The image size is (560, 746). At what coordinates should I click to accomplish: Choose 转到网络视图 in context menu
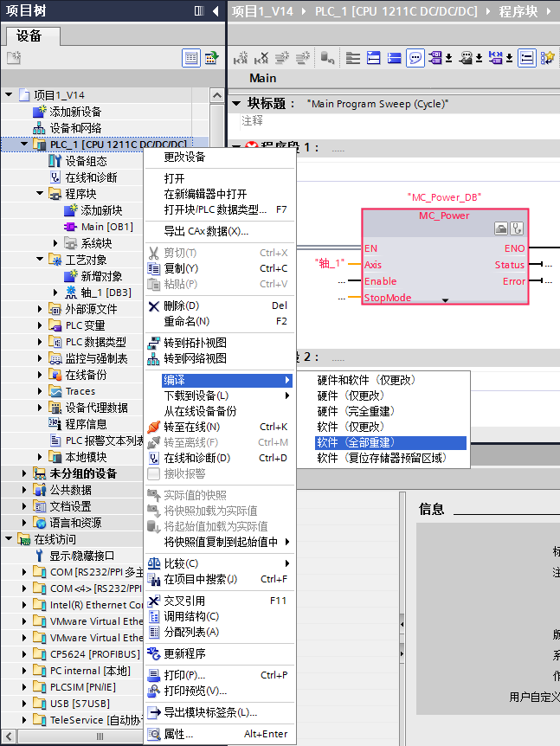point(219,358)
